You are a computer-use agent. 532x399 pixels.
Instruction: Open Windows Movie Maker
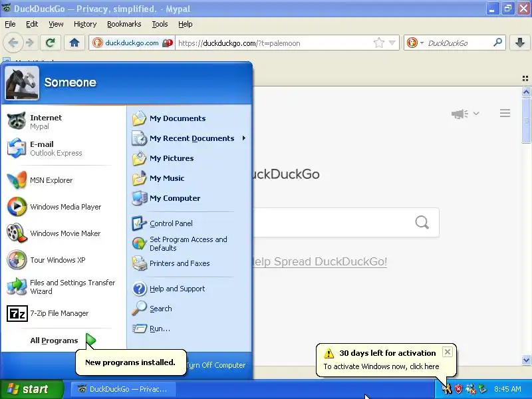(x=63, y=233)
